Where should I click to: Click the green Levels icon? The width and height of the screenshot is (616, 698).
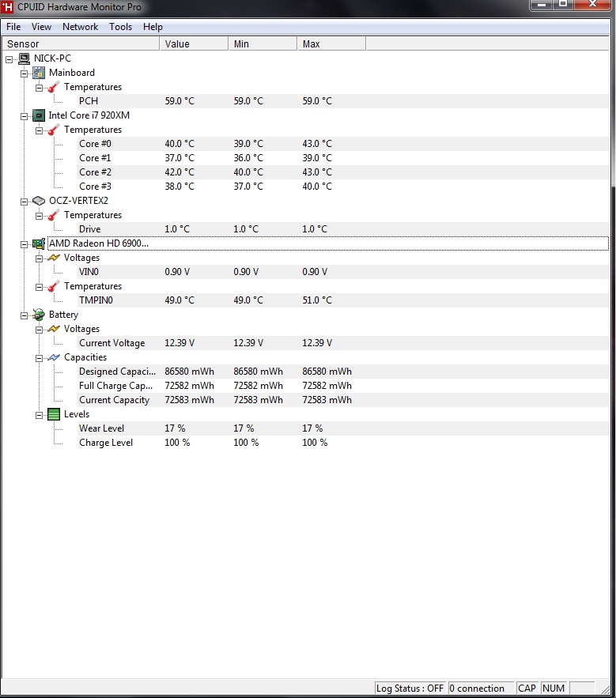point(54,414)
